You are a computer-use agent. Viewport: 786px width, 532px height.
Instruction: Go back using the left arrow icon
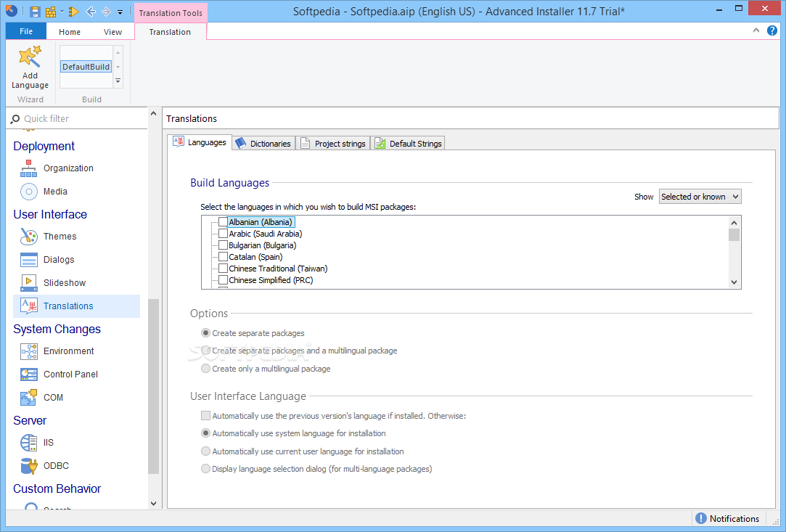tap(91, 12)
